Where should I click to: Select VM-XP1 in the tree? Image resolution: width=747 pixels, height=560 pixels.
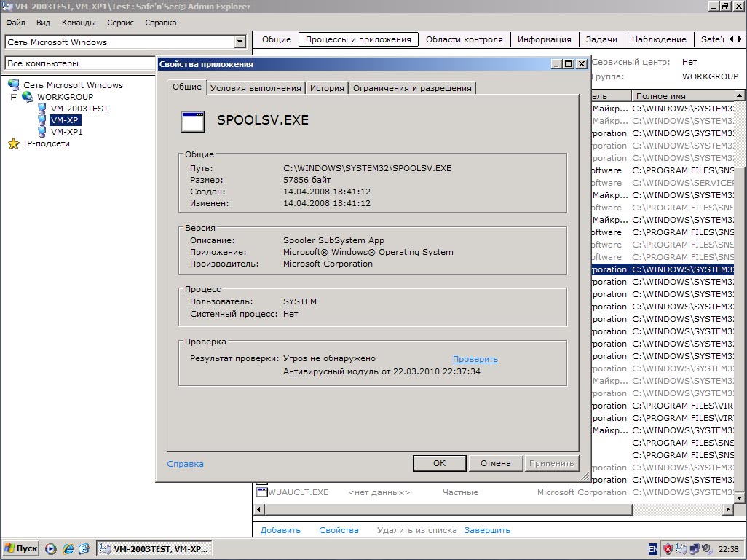click(67, 132)
